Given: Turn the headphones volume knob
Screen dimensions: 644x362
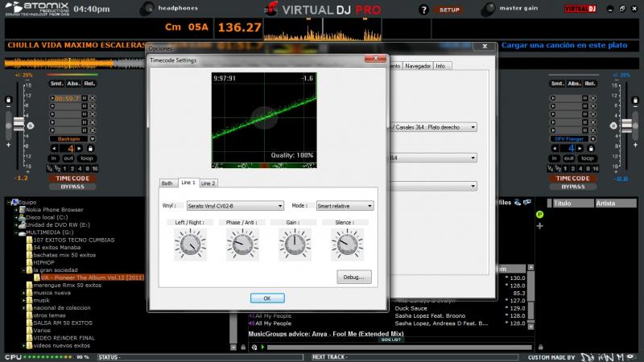Looking at the screenshot, I should pos(147,9).
